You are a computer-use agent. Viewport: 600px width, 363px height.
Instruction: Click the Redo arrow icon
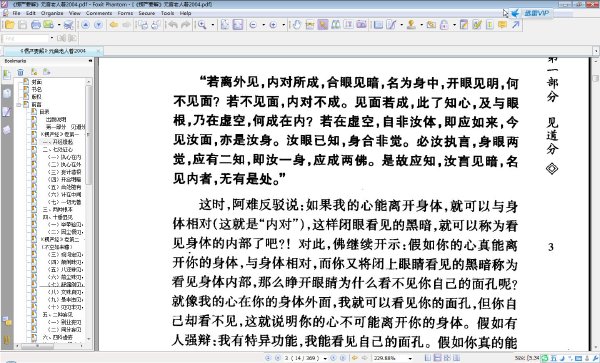(186, 25)
